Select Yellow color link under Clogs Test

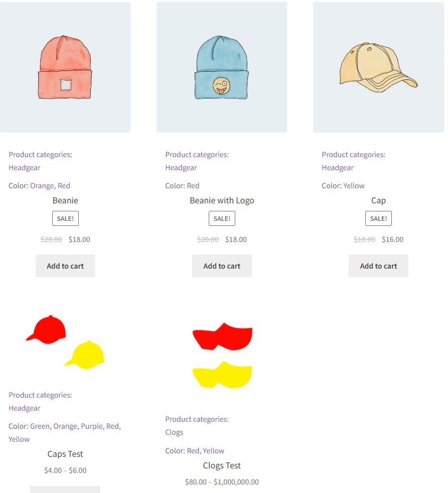pyautogui.click(x=214, y=451)
